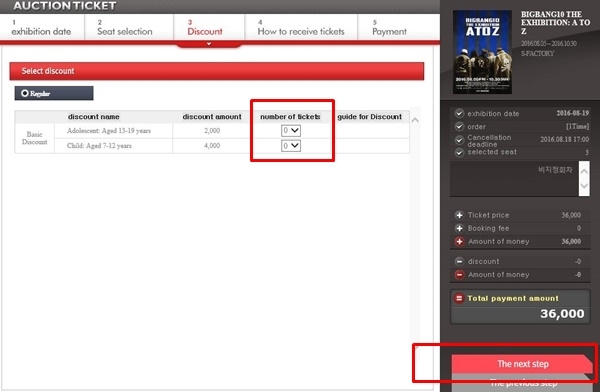
Task: Click the selected seat list down arrow
Action: click(x=584, y=186)
